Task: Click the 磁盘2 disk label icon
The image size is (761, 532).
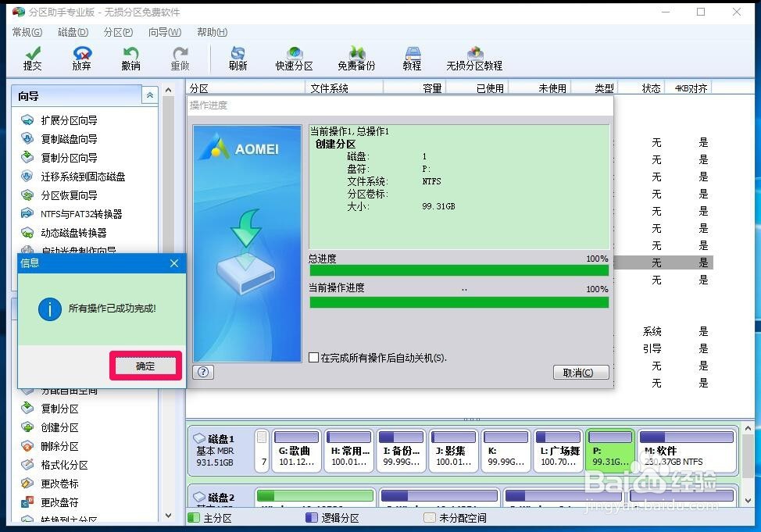Action: click(x=199, y=497)
